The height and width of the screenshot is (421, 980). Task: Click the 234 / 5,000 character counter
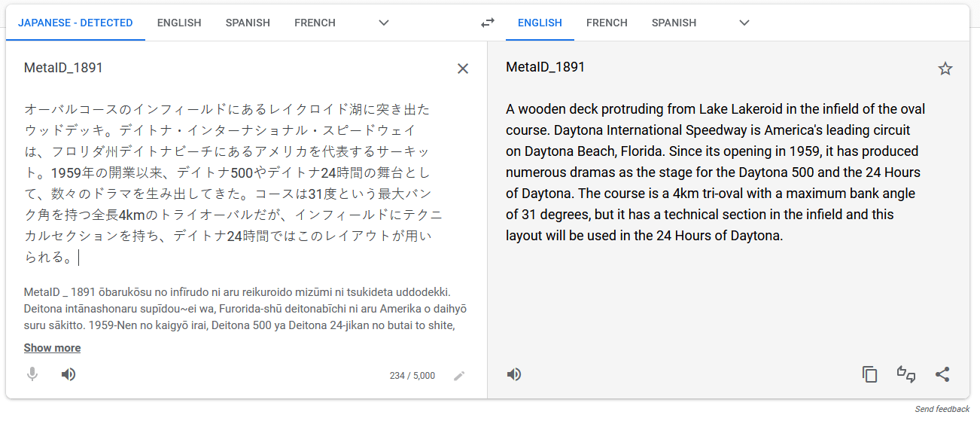[x=412, y=376]
